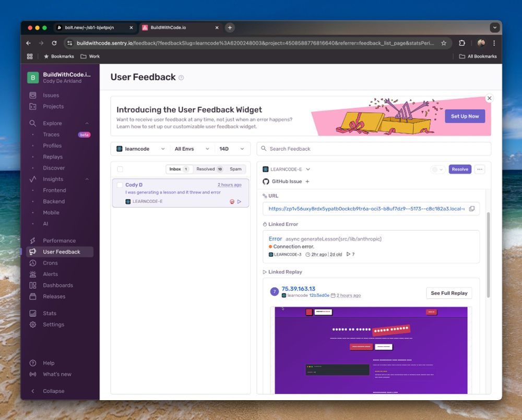Click the Search Feedback field

[x=374, y=149]
